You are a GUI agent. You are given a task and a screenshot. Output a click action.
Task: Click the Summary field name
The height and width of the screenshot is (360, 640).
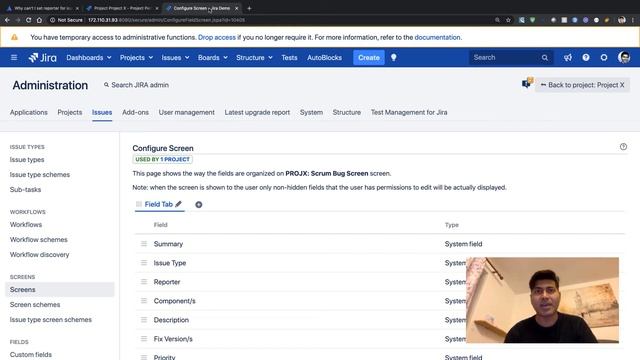coord(168,244)
